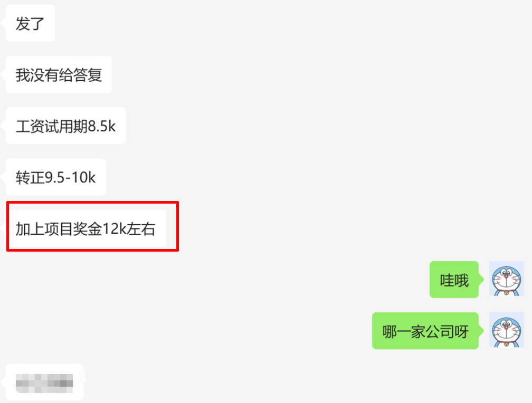Select the green "哪一家公司呀" sent message

425,331
